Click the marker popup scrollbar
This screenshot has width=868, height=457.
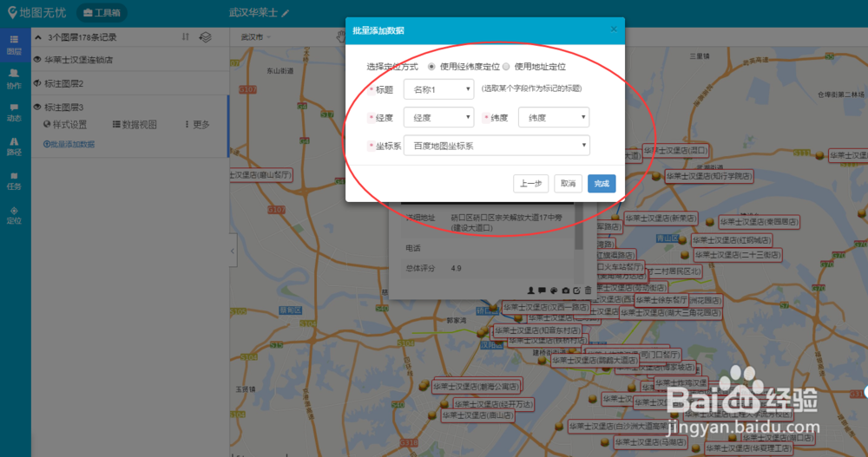tap(579, 227)
